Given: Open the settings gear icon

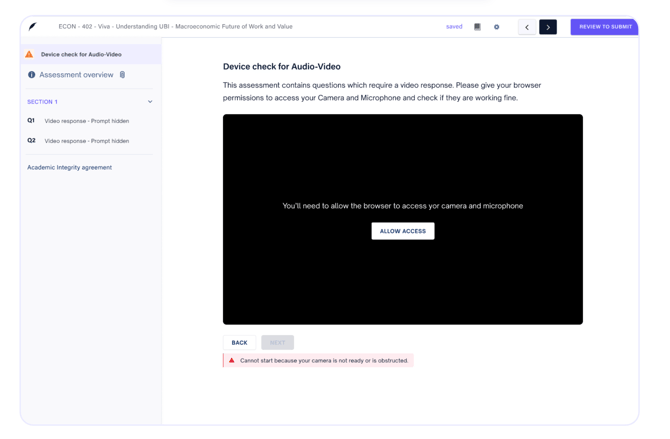Looking at the screenshot, I should click(497, 27).
